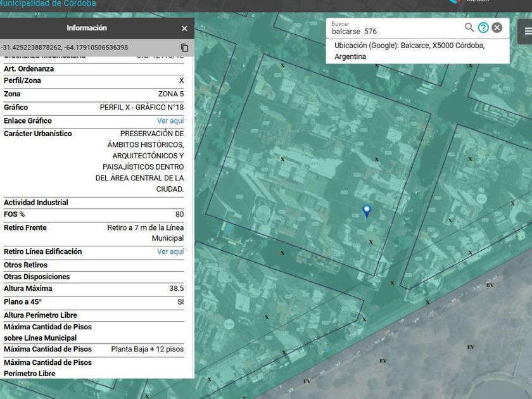The height and width of the screenshot is (399, 532).
Task: Open the Enlace Gráfico 'Ver aquí' link
Action: pos(170,121)
